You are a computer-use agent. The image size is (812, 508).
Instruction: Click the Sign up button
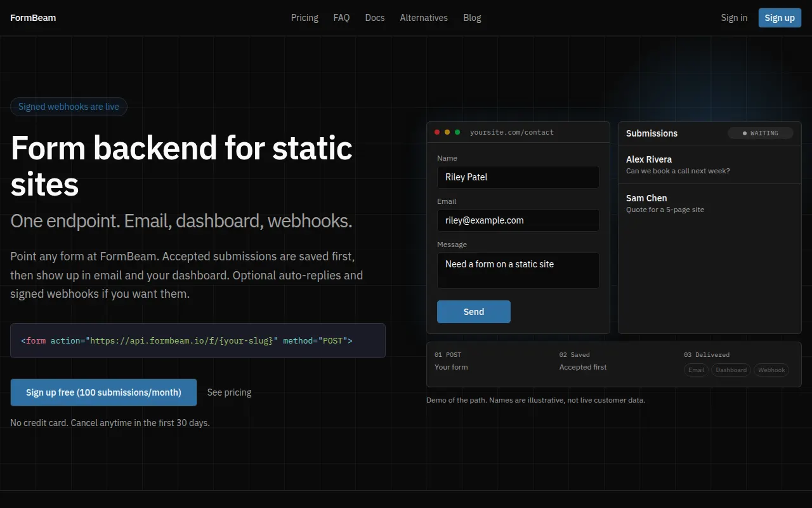[x=780, y=18]
